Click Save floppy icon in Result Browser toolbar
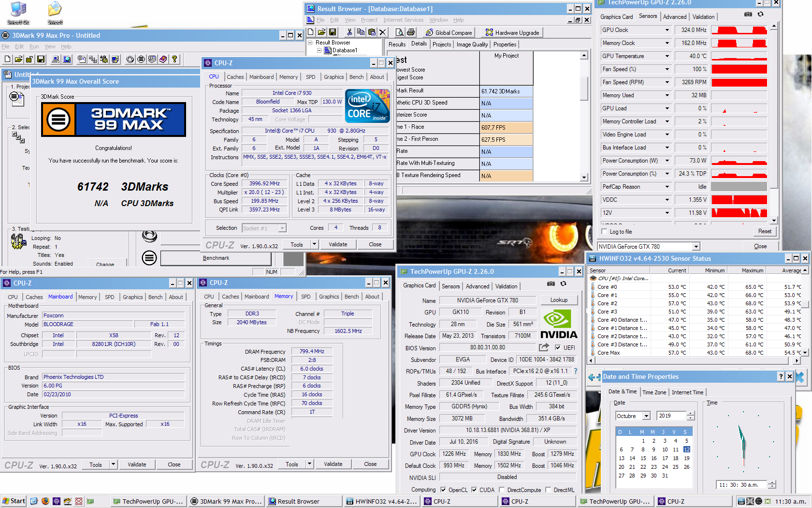 point(333,32)
